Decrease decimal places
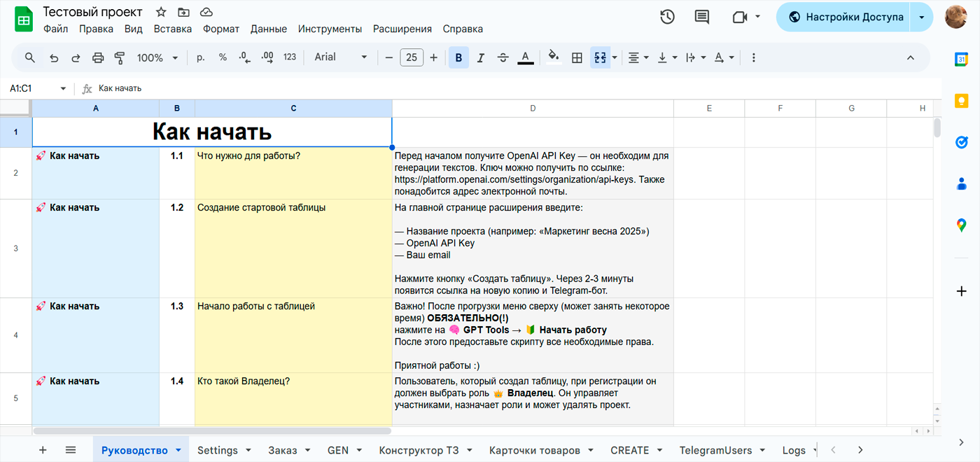Viewport: 980px width, 462px height. (244, 57)
